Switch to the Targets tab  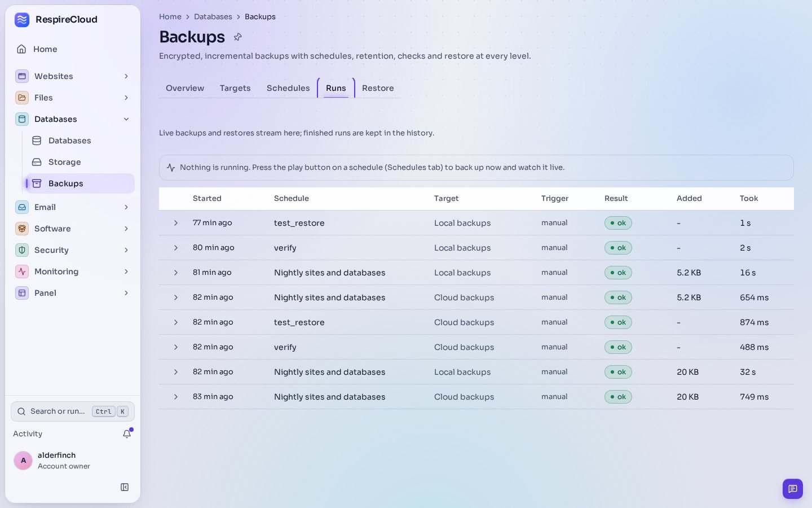[x=235, y=88]
